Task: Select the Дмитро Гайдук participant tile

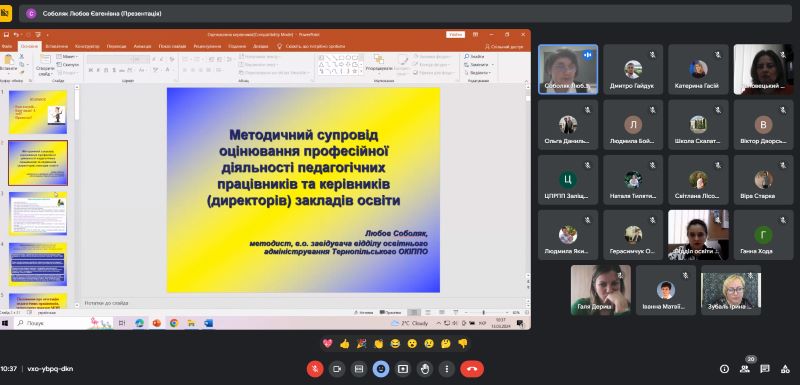Action: (x=633, y=69)
